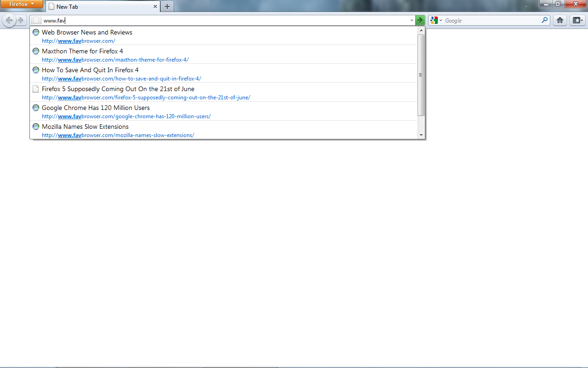The height and width of the screenshot is (368, 588).
Task: Open a new tab with plus button
Action: pos(167,6)
